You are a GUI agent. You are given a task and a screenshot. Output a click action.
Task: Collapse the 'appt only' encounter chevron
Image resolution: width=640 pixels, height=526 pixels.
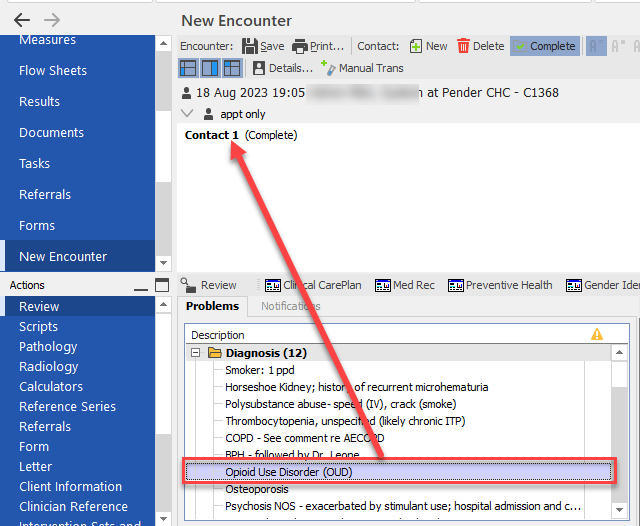point(187,114)
